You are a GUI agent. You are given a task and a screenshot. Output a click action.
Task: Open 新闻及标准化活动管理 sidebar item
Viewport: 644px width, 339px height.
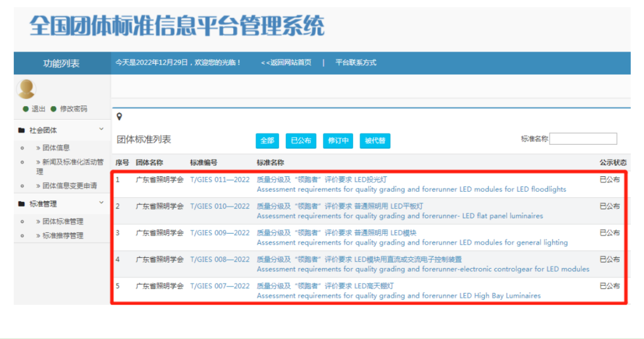tap(70, 166)
